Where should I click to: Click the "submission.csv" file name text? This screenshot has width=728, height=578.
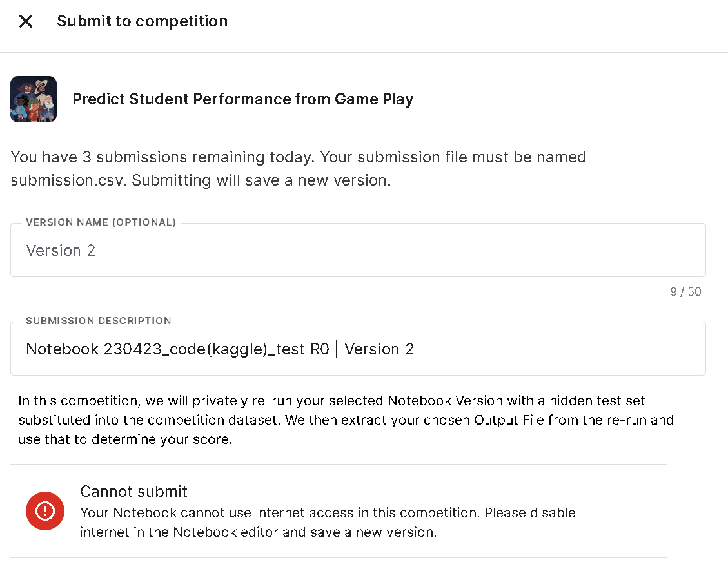[68, 180]
